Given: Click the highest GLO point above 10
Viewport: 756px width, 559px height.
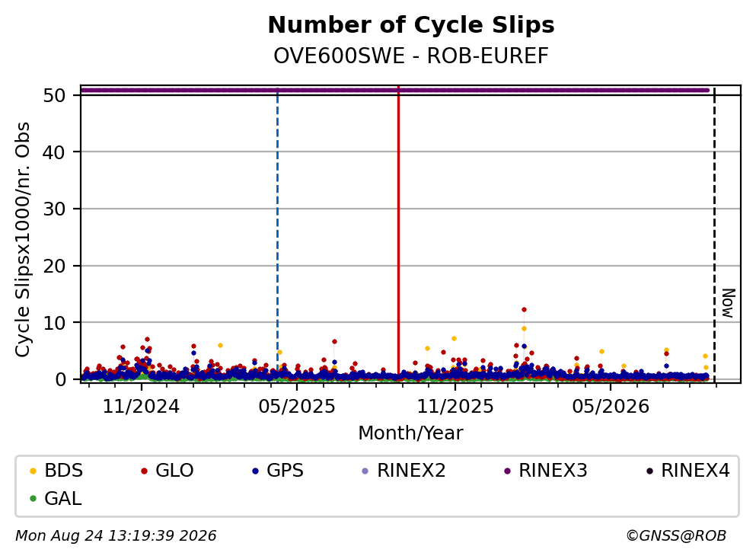Looking at the screenshot, I should (524, 310).
